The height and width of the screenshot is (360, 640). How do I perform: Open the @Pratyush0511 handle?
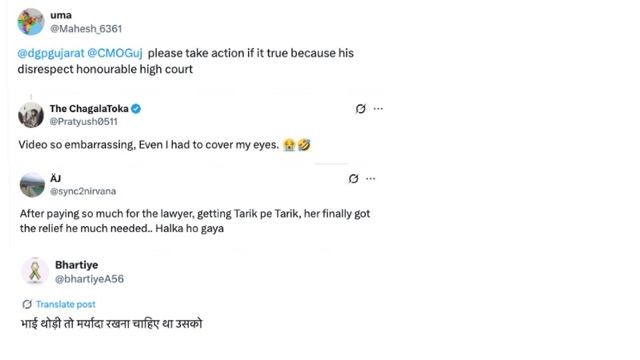pyautogui.click(x=84, y=121)
